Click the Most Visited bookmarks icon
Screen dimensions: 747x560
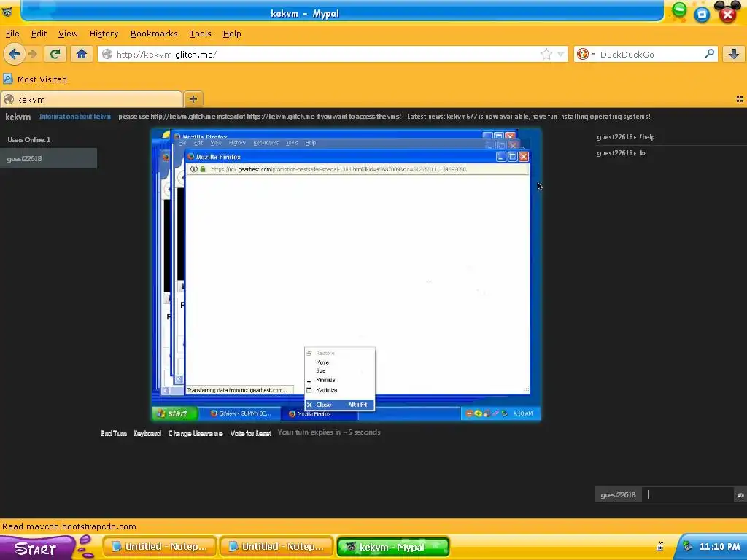(7, 79)
